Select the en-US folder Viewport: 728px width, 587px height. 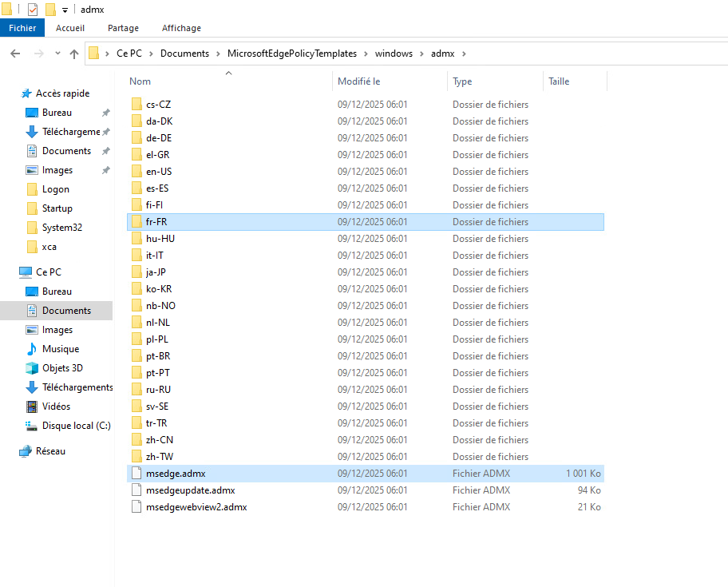tap(158, 172)
